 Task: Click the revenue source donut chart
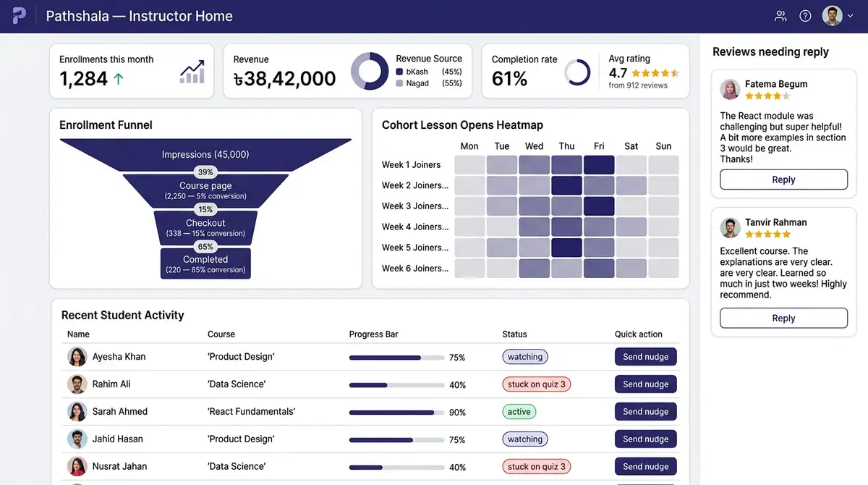coord(370,71)
